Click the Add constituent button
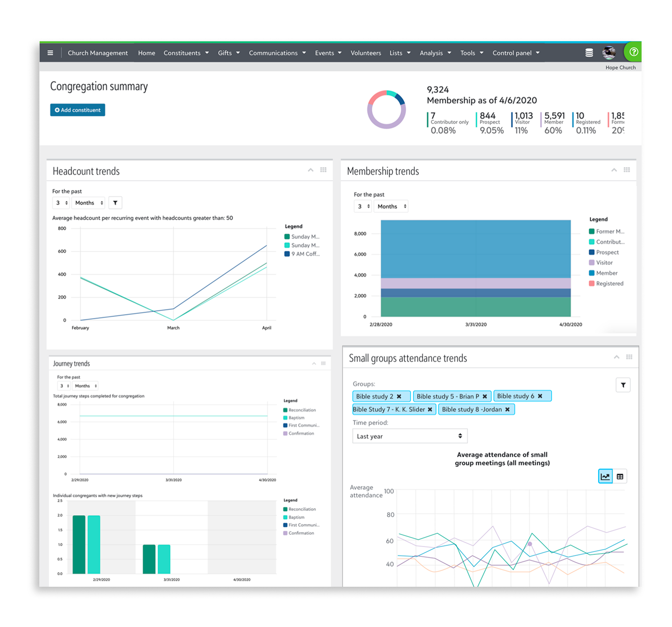 coord(77,110)
